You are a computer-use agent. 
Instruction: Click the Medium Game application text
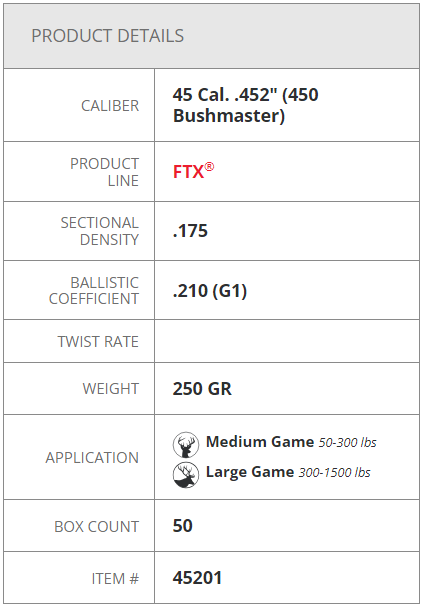(260, 442)
